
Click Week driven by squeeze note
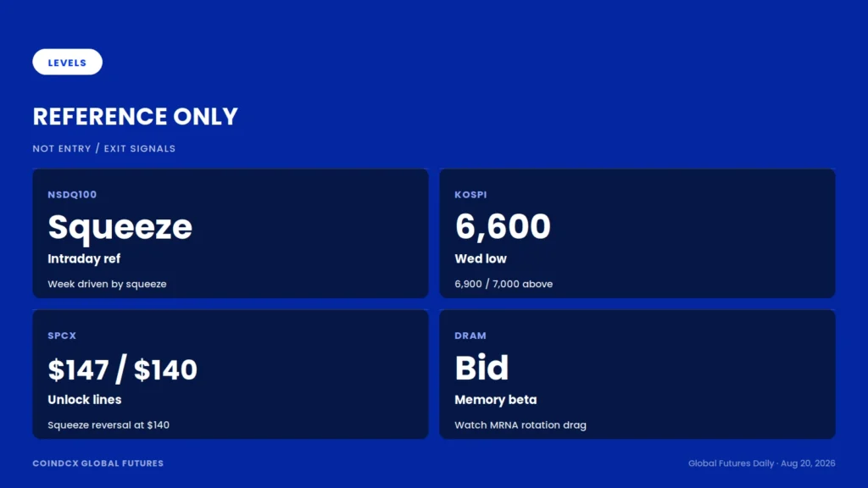[x=107, y=284]
